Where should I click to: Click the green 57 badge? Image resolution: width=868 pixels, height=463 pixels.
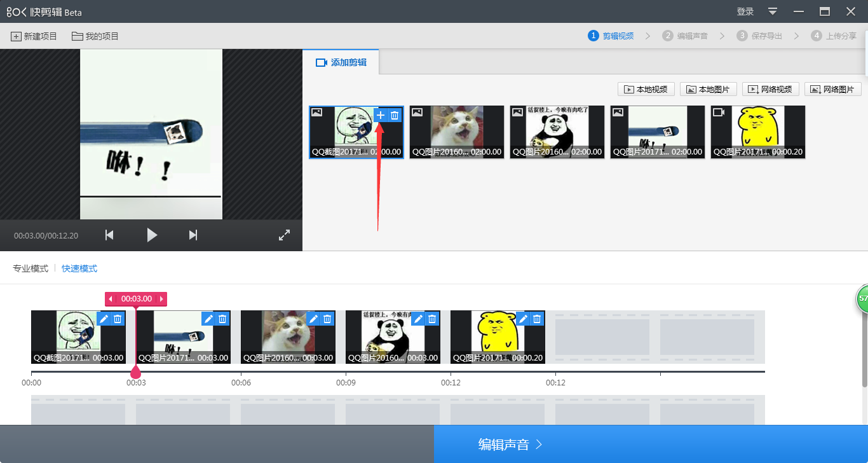pos(863,298)
